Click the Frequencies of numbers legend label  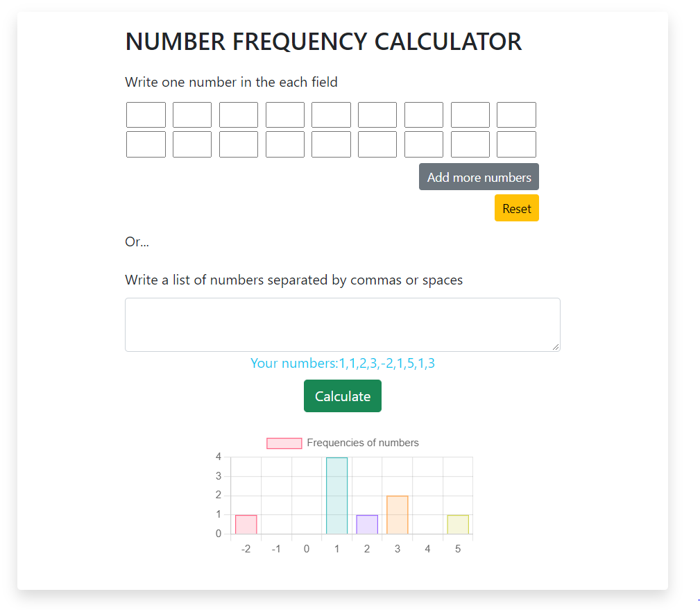pyautogui.click(x=362, y=443)
